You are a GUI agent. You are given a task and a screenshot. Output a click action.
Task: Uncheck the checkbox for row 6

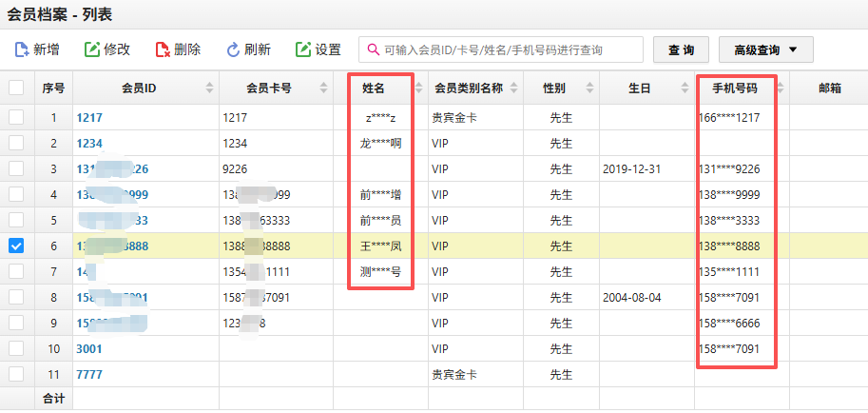[x=16, y=246]
